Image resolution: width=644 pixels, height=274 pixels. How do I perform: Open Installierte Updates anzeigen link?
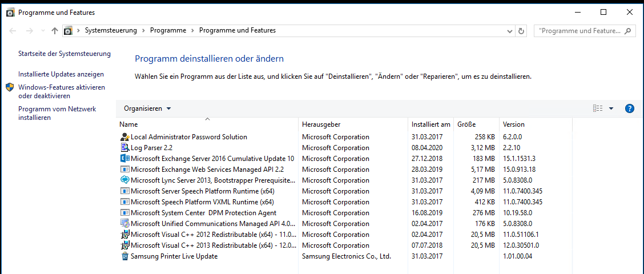61,74
